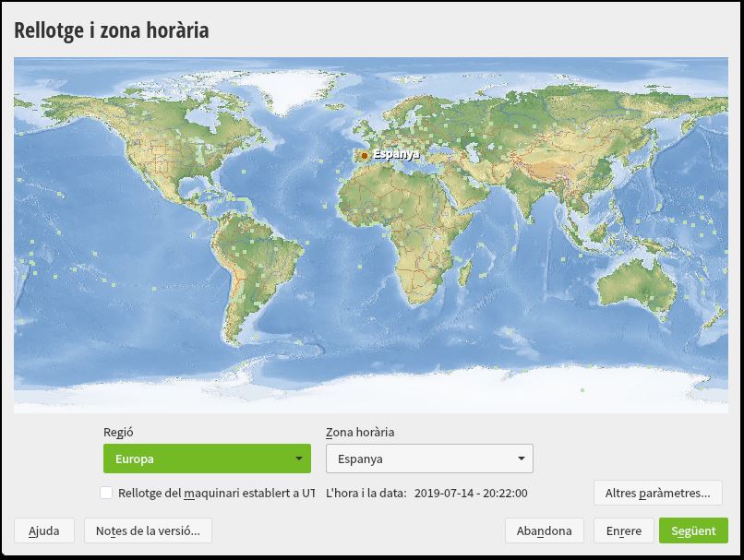Screen dimensions: 744x560
Task: Expand the Zona horària dropdown showing Espanya
Action: click(429, 459)
